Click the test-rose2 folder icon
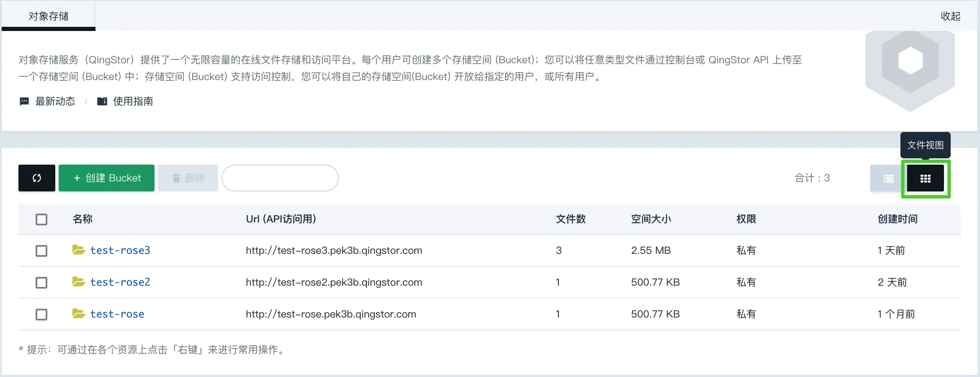980x377 pixels. coord(78,282)
